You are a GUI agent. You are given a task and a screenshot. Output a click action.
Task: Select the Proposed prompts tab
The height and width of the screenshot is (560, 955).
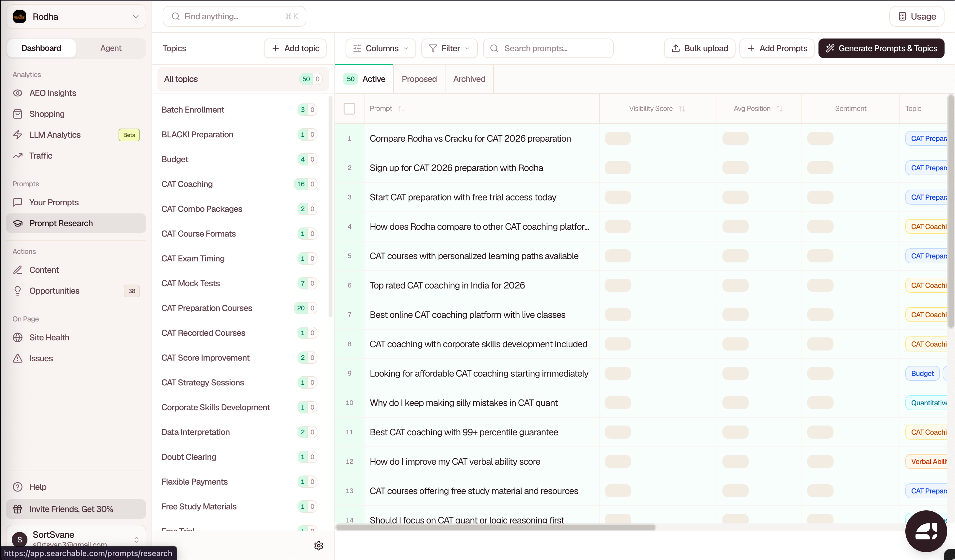coord(419,79)
